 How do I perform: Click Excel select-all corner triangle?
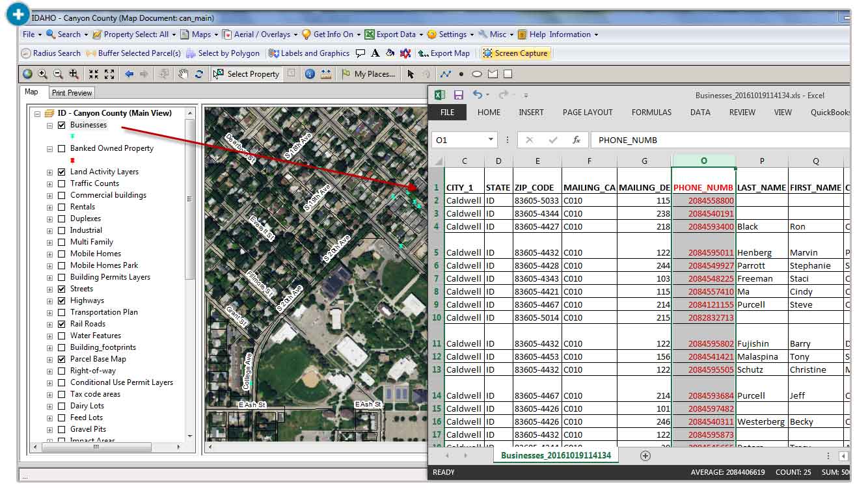pyautogui.click(x=439, y=161)
